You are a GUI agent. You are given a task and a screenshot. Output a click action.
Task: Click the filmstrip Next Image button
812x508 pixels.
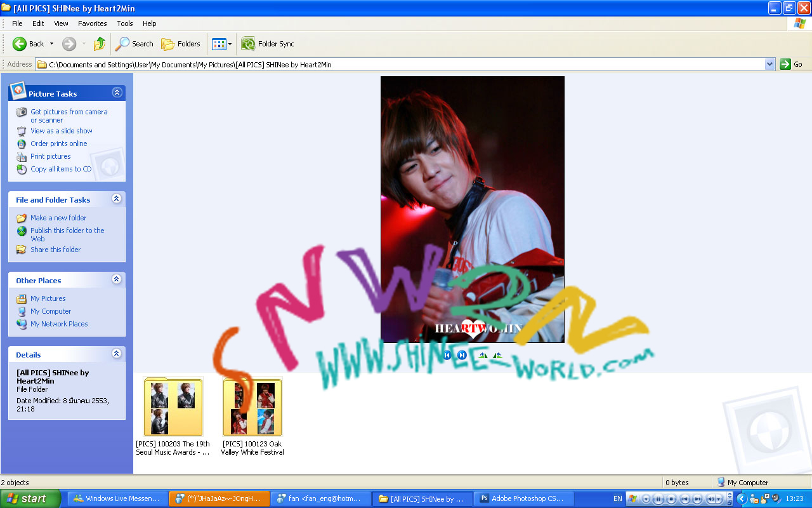(462, 355)
